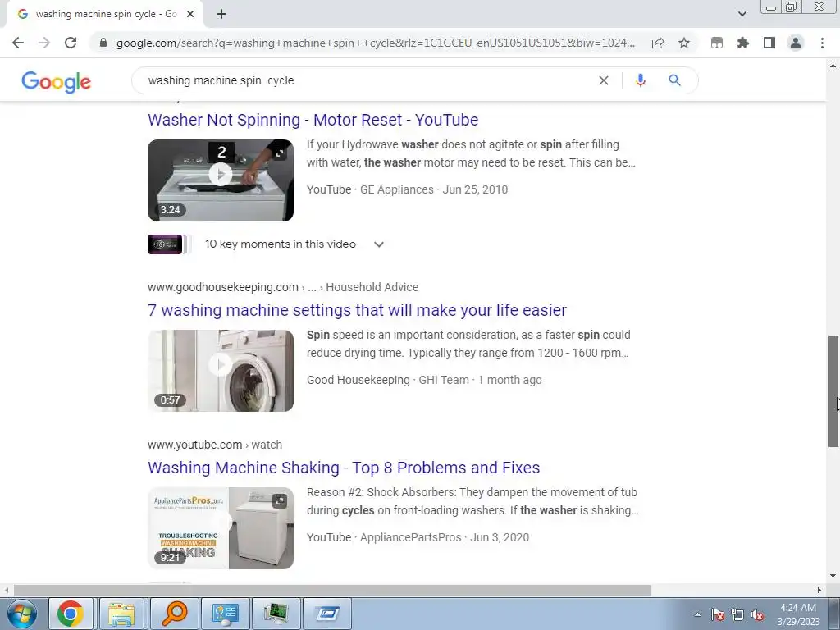The width and height of the screenshot is (840, 630).
Task: Open the Chrome profile avatar
Action: pos(796,43)
